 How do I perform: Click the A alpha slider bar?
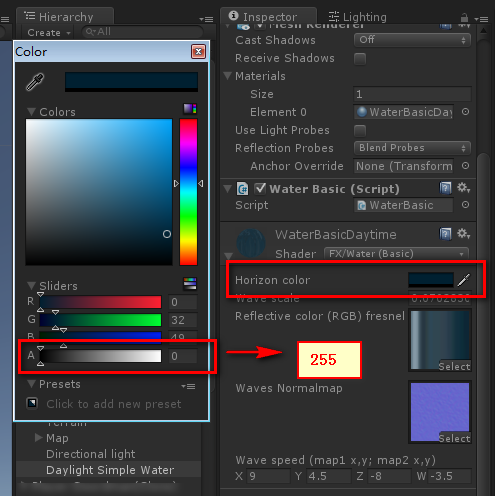coord(100,356)
